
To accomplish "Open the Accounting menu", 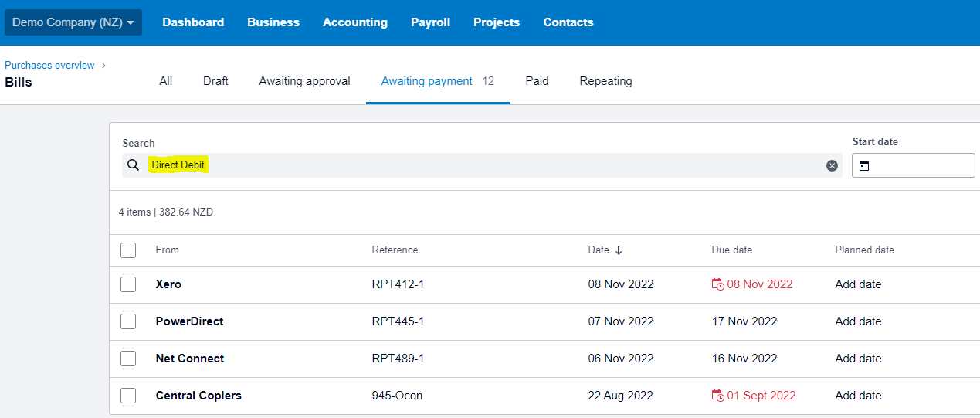I will 355,22.
